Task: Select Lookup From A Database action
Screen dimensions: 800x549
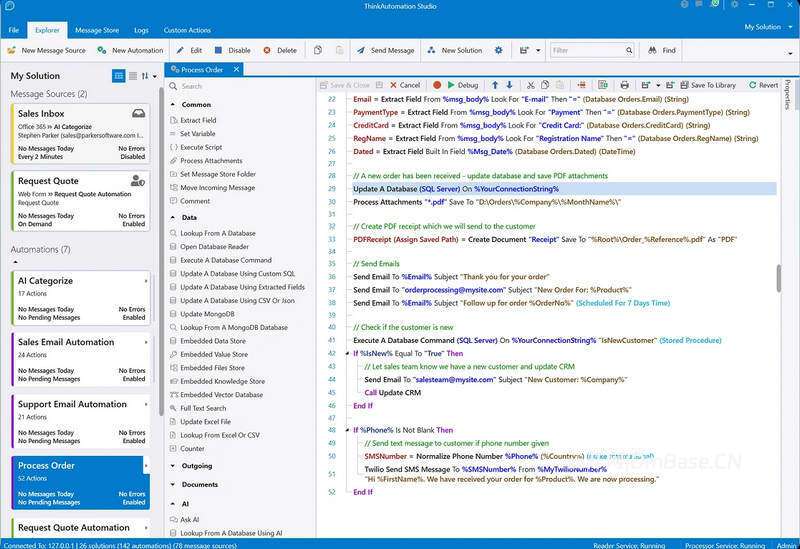Action: point(217,233)
